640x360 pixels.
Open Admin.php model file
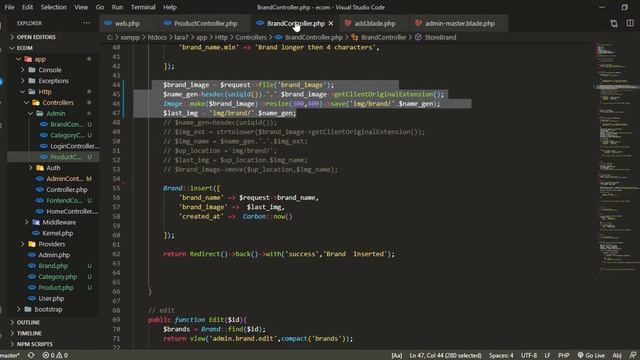coord(53,255)
